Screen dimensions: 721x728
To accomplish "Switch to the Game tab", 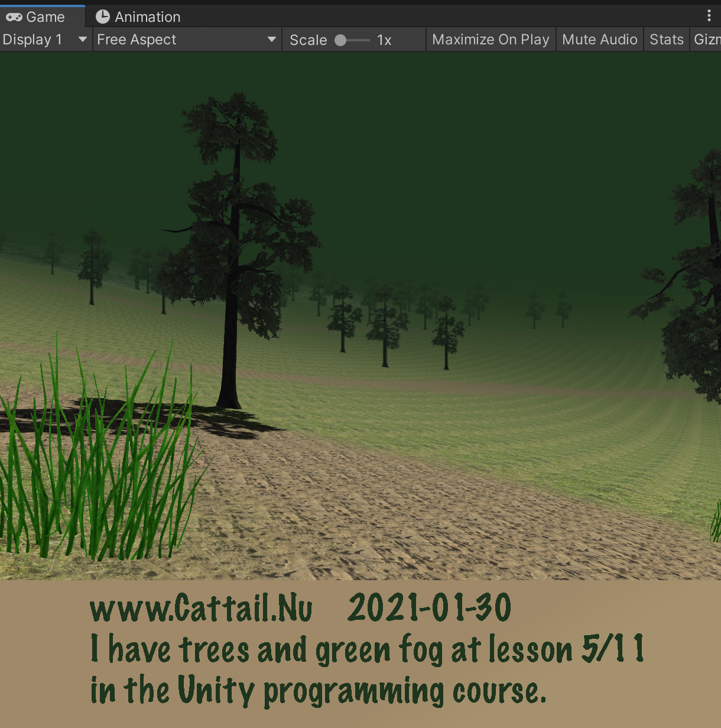I will [43, 17].
